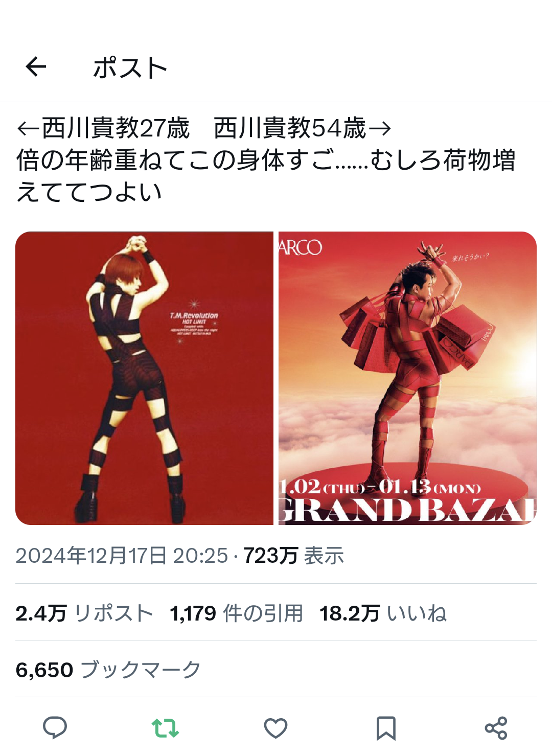Click the 6,650 ブックマーク count

coord(108,670)
